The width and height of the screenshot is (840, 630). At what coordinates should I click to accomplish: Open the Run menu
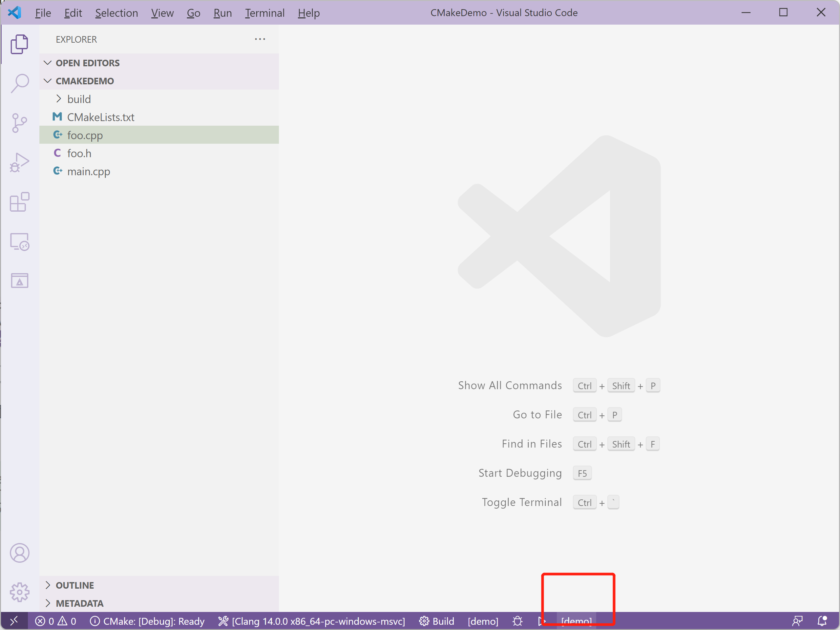[222, 13]
